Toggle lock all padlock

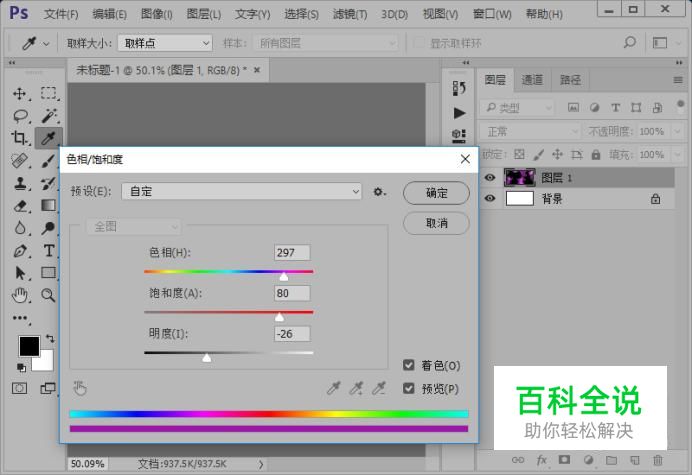point(596,154)
